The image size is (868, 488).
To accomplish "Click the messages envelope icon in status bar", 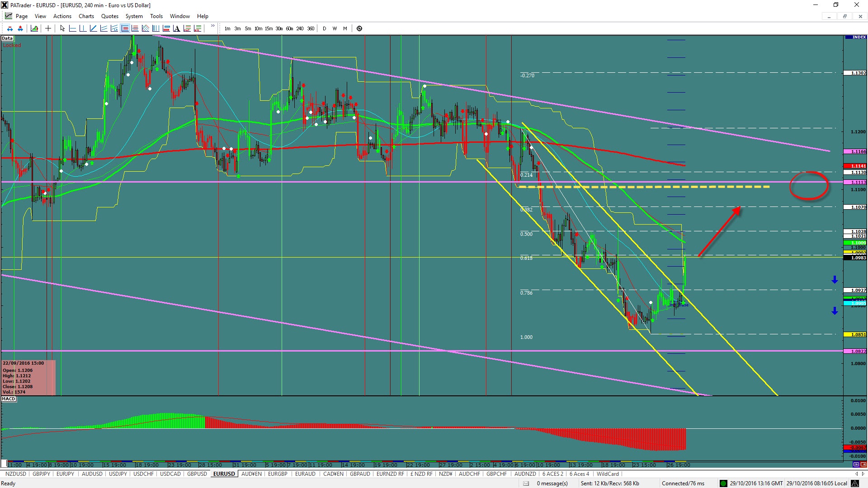I will pyautogui.click(x=526, y=483).
